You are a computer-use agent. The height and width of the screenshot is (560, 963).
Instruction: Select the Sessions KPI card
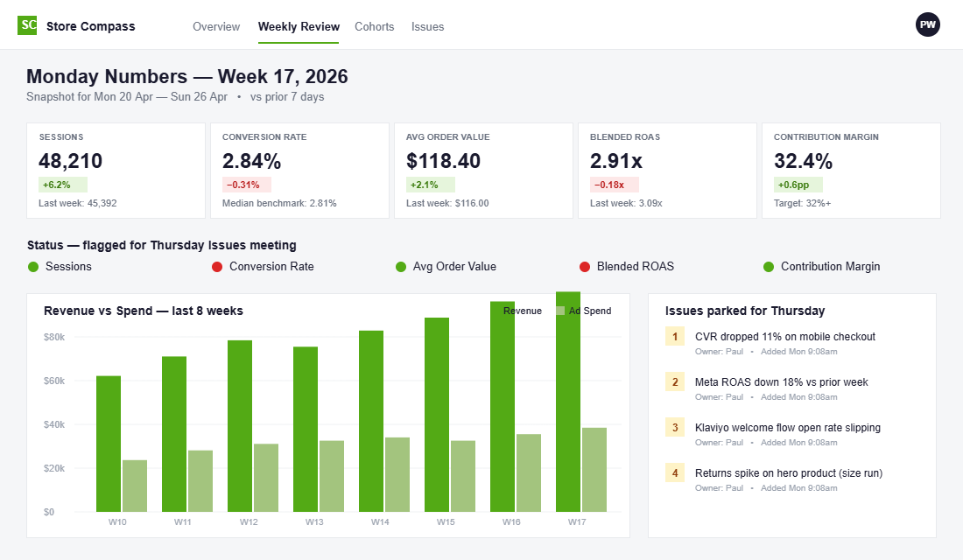(116, 170)
